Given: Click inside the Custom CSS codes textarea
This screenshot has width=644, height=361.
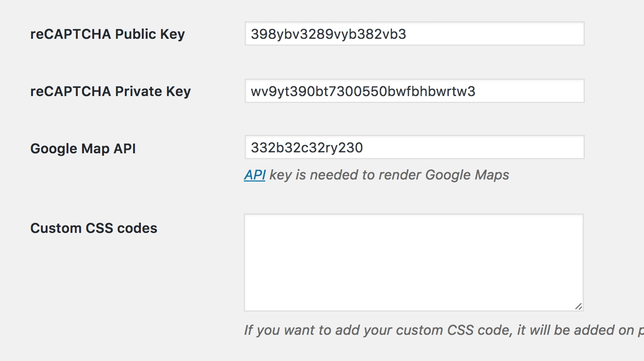Looking at the screenshot, I should coord(414,263).
